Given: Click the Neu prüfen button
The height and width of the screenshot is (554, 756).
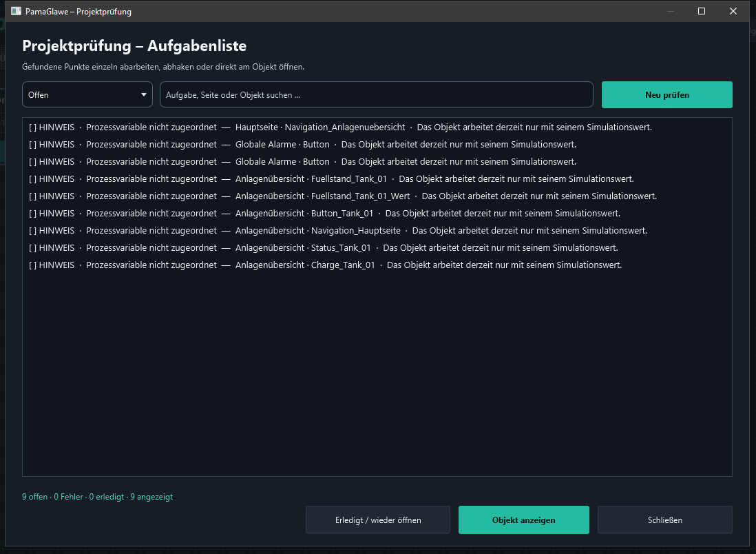Looking at the screenshot, I should pyautogui.click(x=666, y=94).
